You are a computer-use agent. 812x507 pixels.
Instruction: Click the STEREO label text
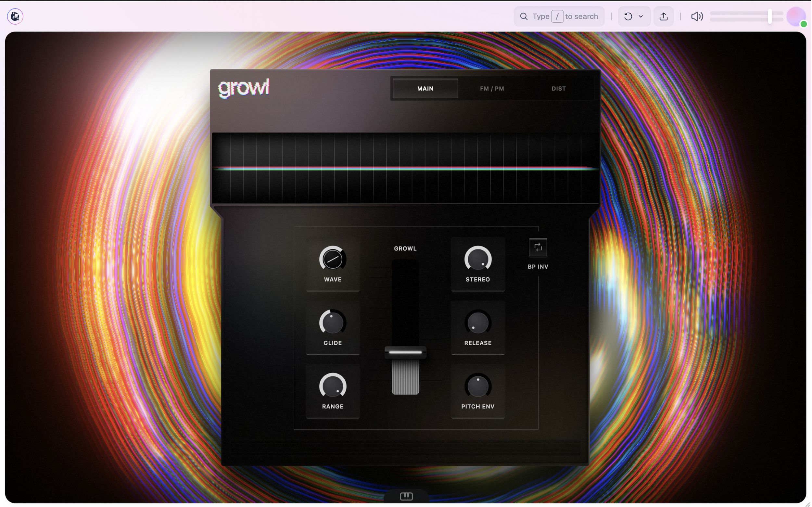pyautogui.click(x=478, y=279)
